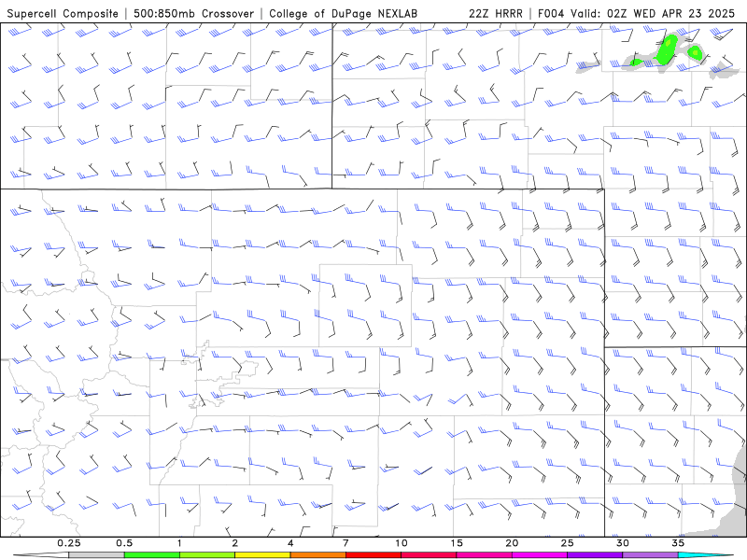Click the 0.5 colorbar value

point(124,543)
